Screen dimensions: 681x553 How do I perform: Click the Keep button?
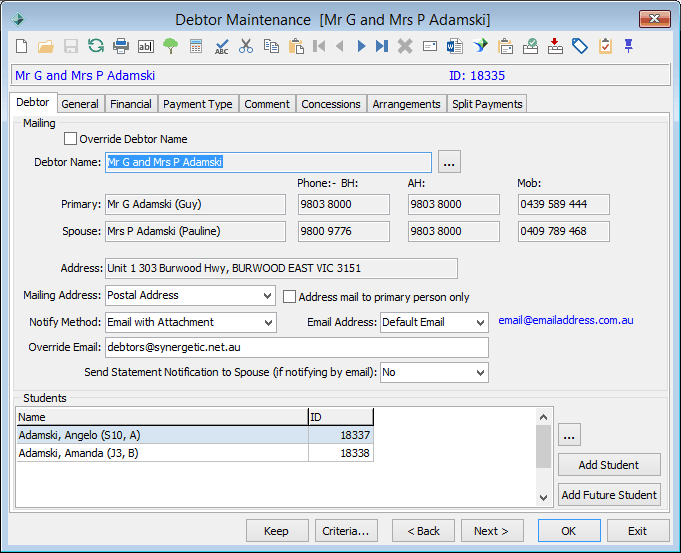tap(277, 531)
